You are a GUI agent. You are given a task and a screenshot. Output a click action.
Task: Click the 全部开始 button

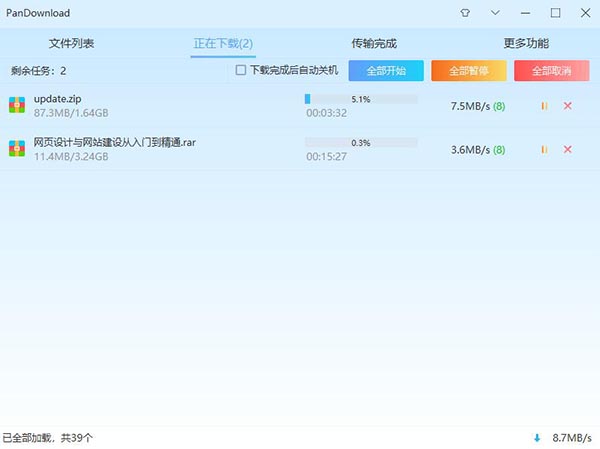click(x=386, y=70)
